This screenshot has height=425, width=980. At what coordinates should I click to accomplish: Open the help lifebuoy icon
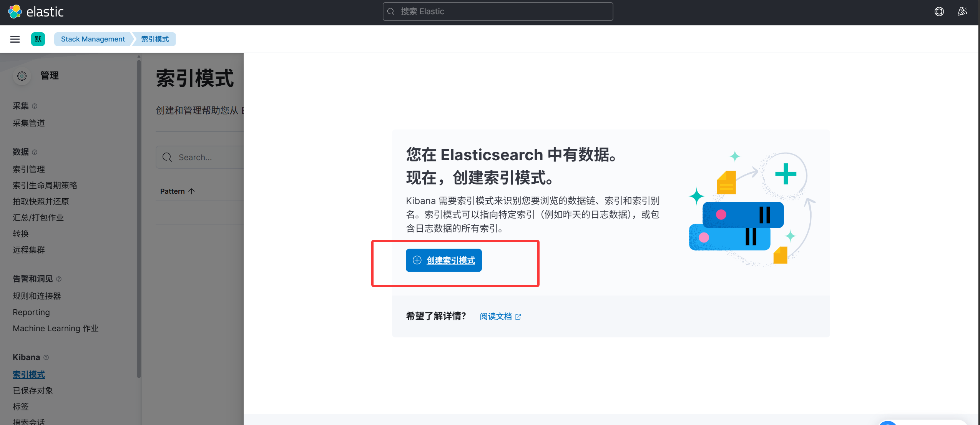(x=939, y=12)
